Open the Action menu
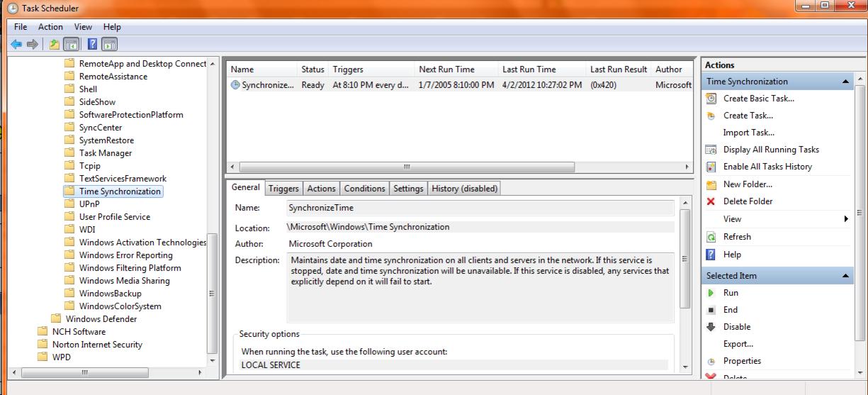868x395 pixels. tap(50, 27)
